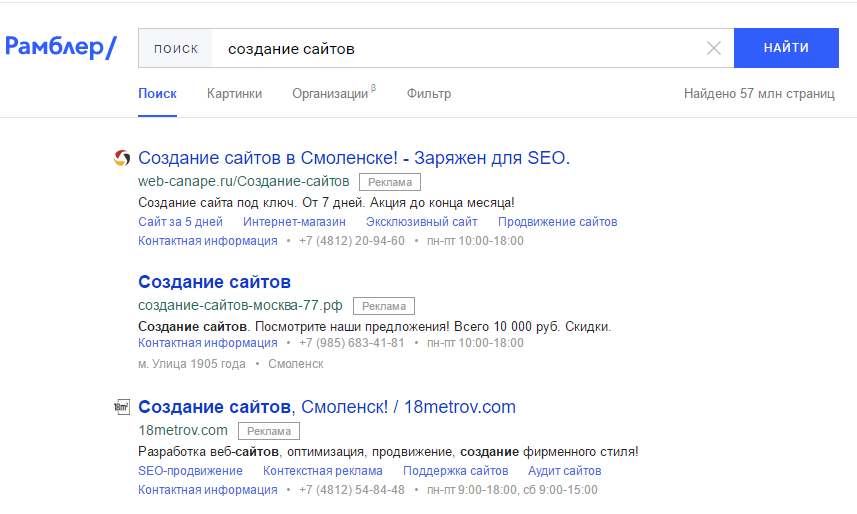The image size is (857, 514).
Task: Open the Аудит сайтов sitelink
Action: (x=565, y=471)
